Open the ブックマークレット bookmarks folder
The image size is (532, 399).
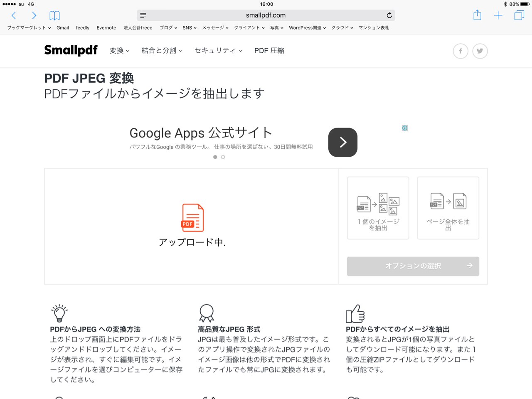[29, 28]
